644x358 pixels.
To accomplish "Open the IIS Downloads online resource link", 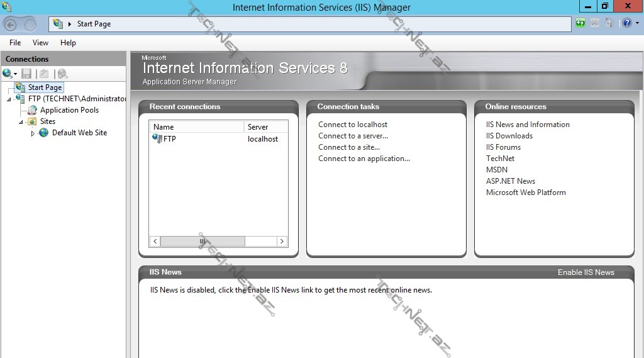I will pos(509,136).
